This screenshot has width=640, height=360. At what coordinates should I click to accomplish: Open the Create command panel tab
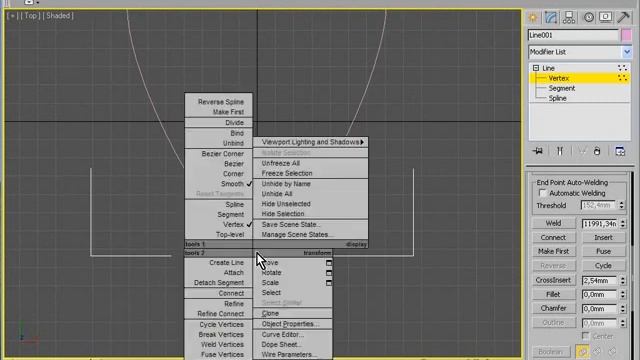(x=533, y=17)
